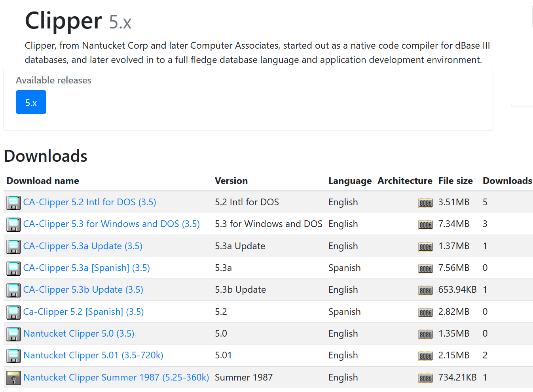The height and width of the screenshot is (392, 533).
Task: Open Ca-Clipper 5.2 Spanish download link
Action: (83, 312)
